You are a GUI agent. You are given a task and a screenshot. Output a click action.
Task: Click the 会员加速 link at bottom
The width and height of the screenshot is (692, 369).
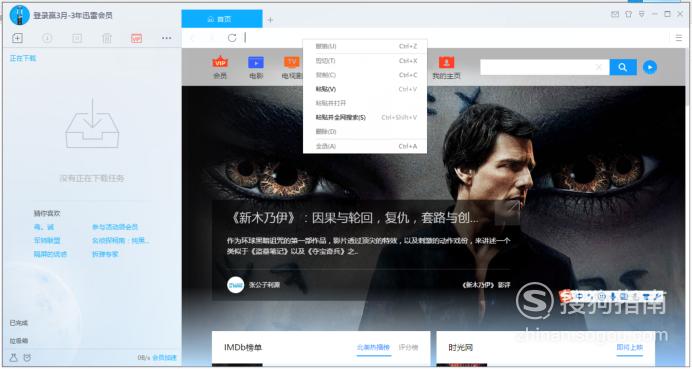[x=164, y=358]
